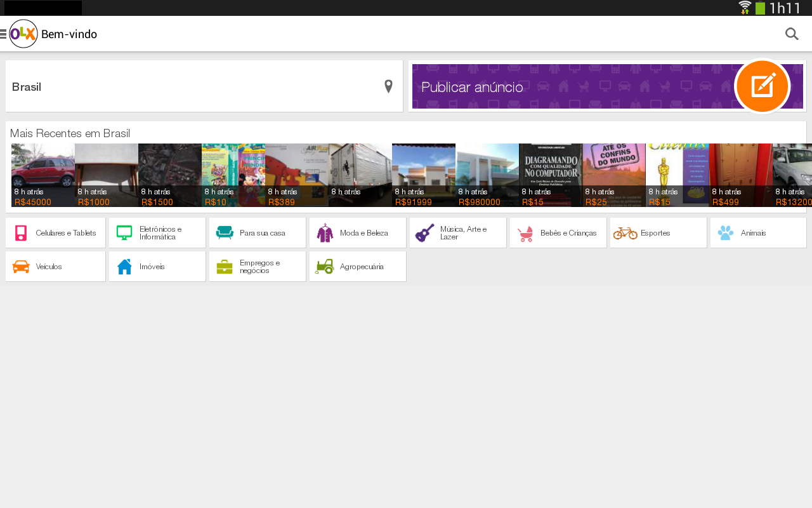
Task: Open the search magnifier icon
Action: point(792,34)
